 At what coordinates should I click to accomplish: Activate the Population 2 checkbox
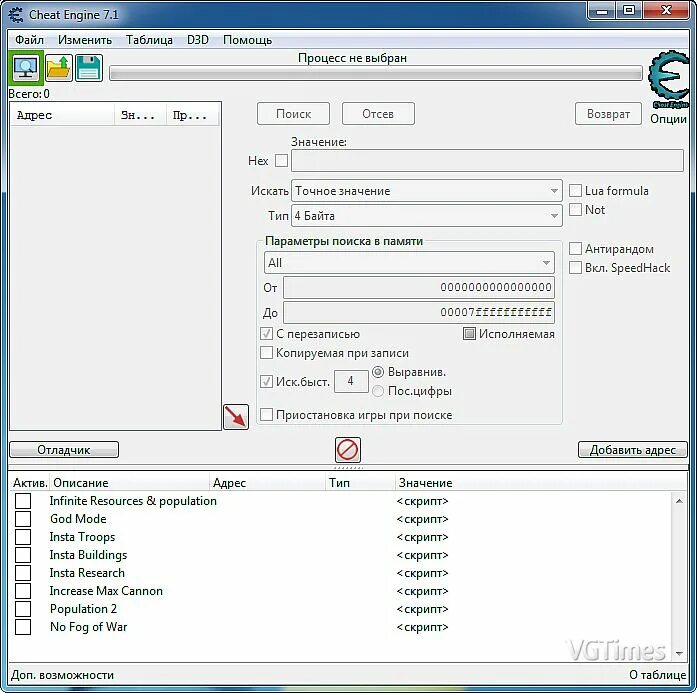(23, 609)
